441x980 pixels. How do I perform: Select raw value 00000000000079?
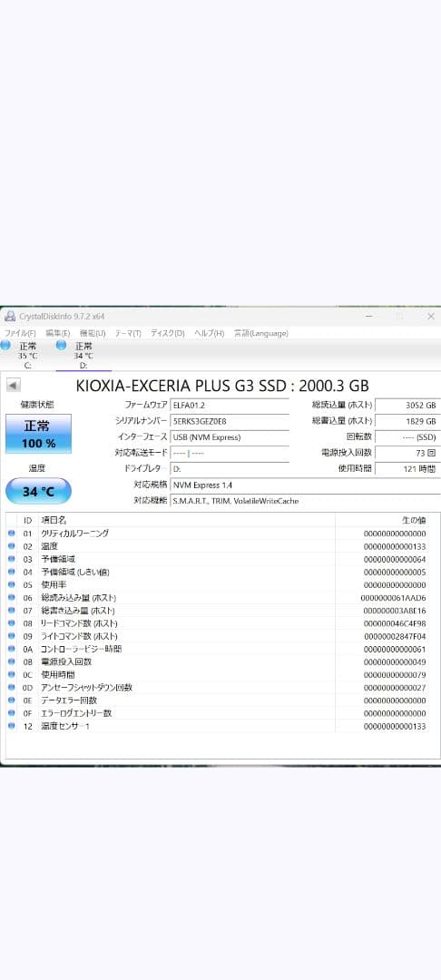pos(395,674)
